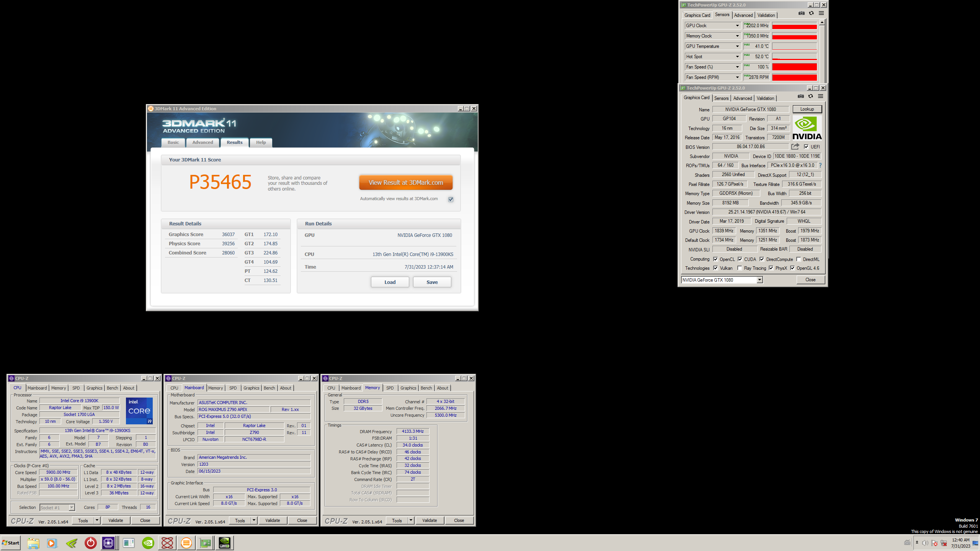The width and height of the screenshot is (980, 551).
Task: Toggle the DirectCompute checkbox
Action: [x=762, y=259]
